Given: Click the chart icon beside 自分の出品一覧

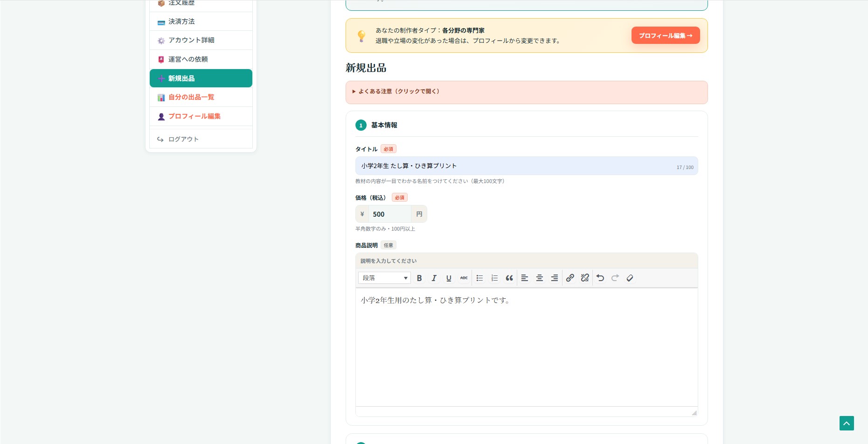Looking at the screenshot, I should 161,98.
